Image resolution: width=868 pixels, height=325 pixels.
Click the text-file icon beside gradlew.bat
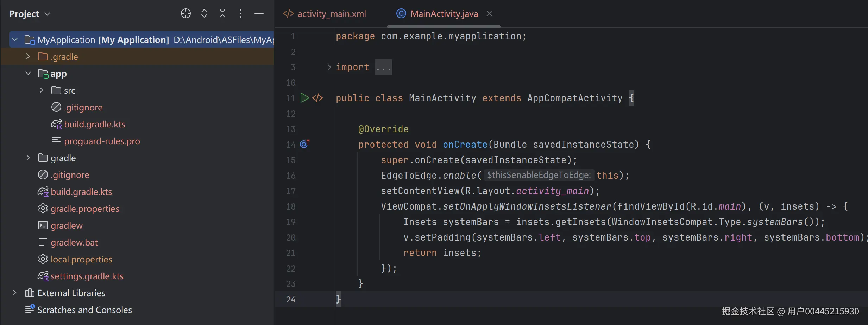[x=43, y=242]
